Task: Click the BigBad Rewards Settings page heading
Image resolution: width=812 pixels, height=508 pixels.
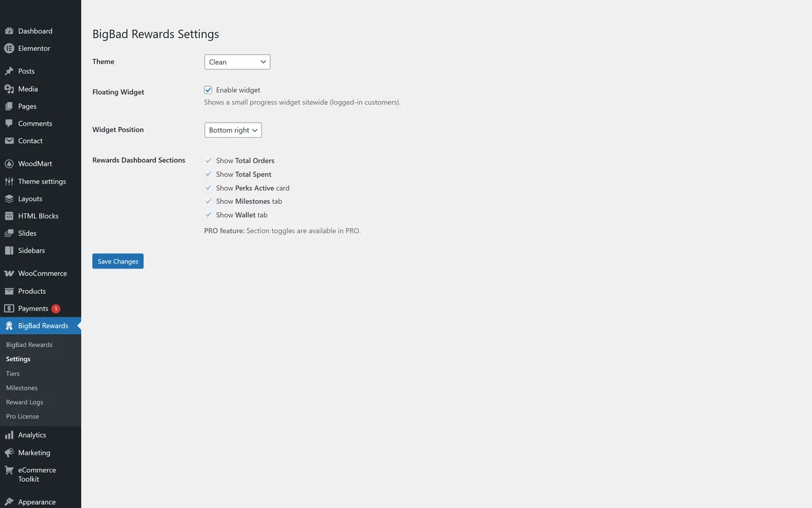Action: pos(155,34)
